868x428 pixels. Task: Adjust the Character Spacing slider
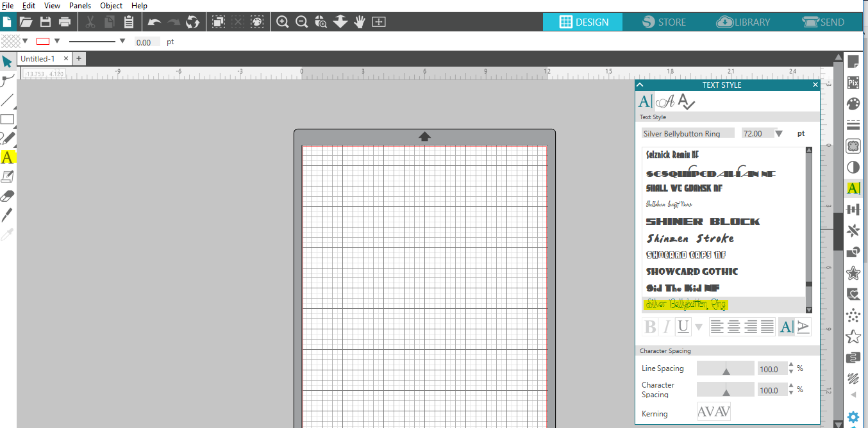725,390
